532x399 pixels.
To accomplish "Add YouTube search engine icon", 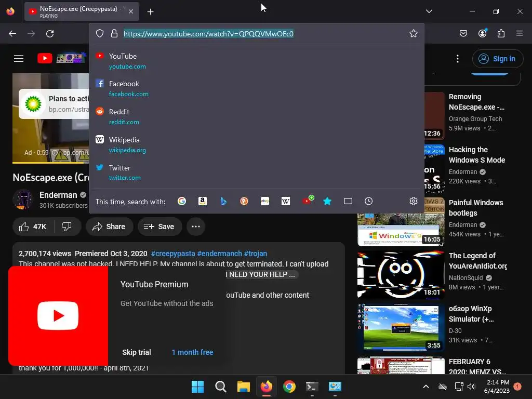I will click(308, 200).
